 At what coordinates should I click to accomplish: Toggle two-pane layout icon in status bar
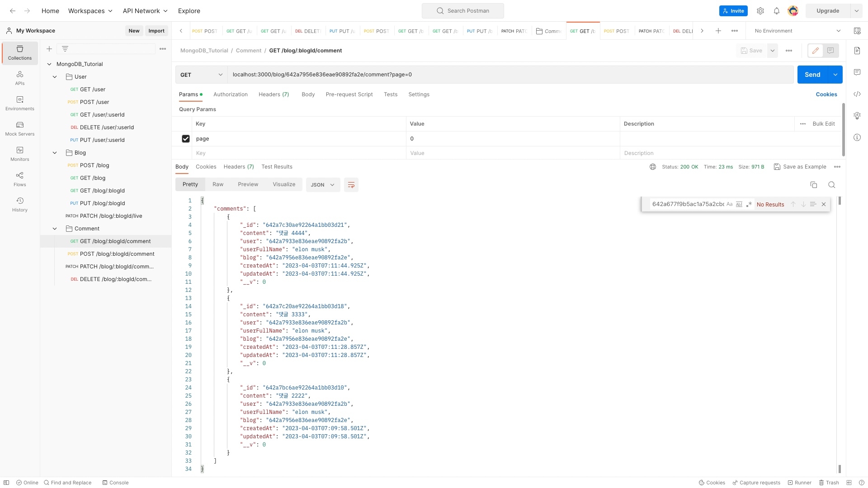849,483
